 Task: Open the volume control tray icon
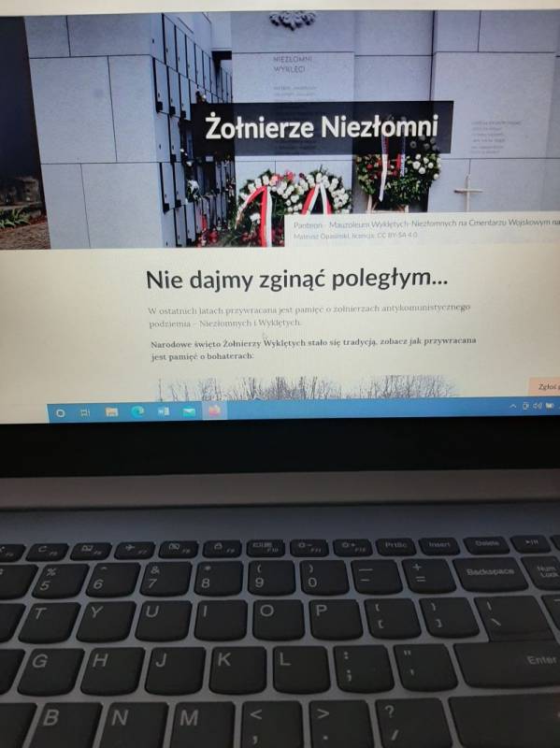(538, 406)
